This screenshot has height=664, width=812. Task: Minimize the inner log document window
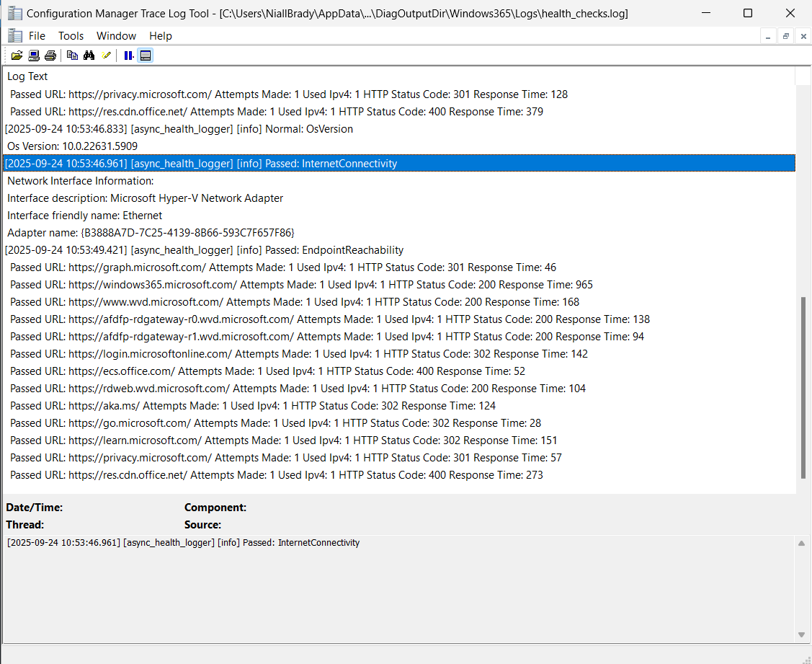coord(769,37)
